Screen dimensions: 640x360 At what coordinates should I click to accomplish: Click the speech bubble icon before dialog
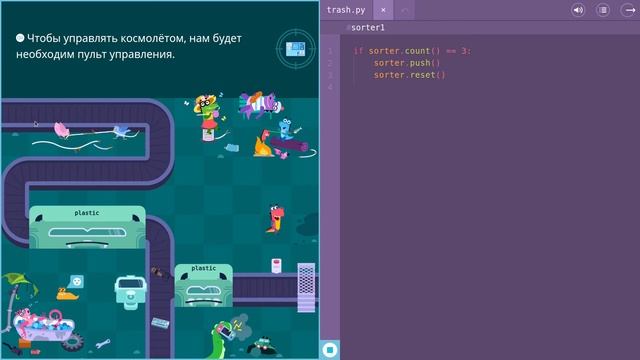(x=20, y=38)
